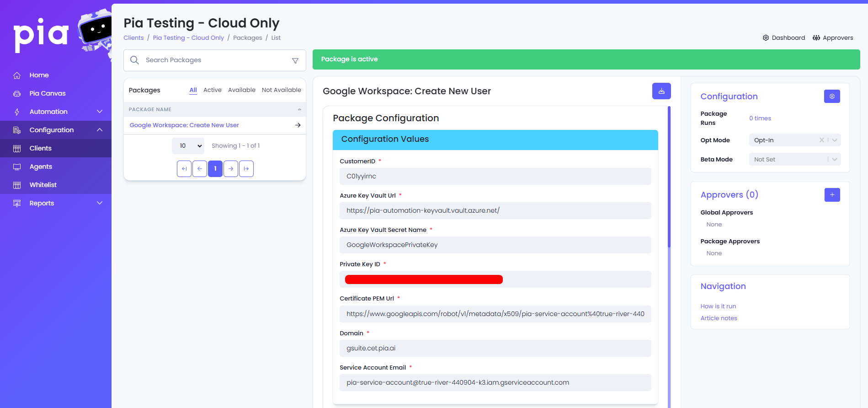Go to last page of packages
The width and height of the screenshot is (868, 408).
pyautogui.click(x=246, y=169)
